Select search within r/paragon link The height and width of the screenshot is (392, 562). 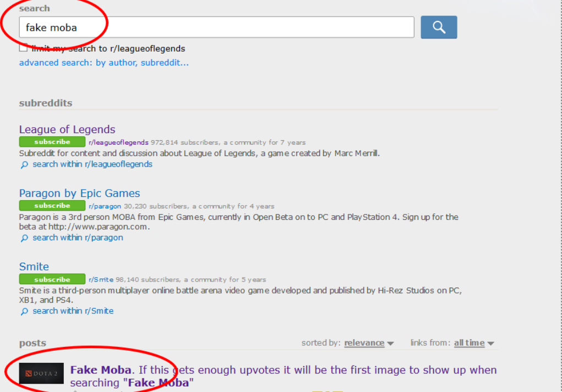78,238
